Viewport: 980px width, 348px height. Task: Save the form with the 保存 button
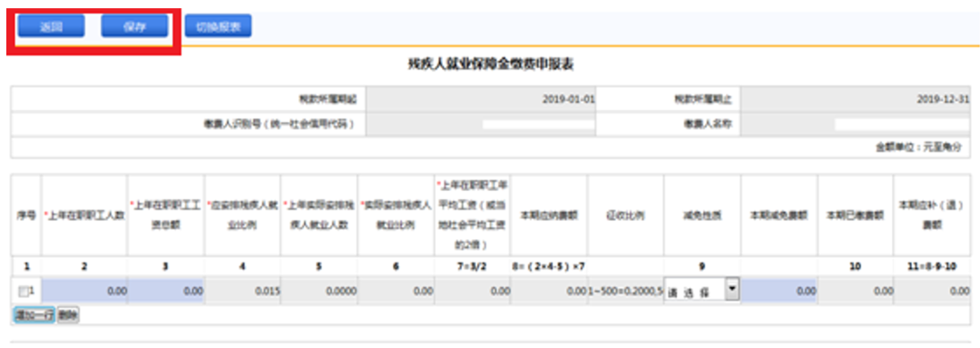click(x=134, y=27)
